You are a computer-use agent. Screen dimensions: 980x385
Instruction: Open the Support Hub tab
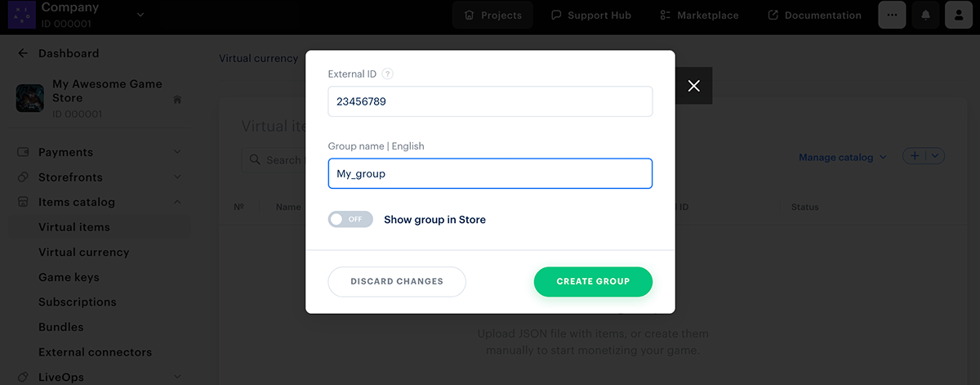[x=590, y=15]
